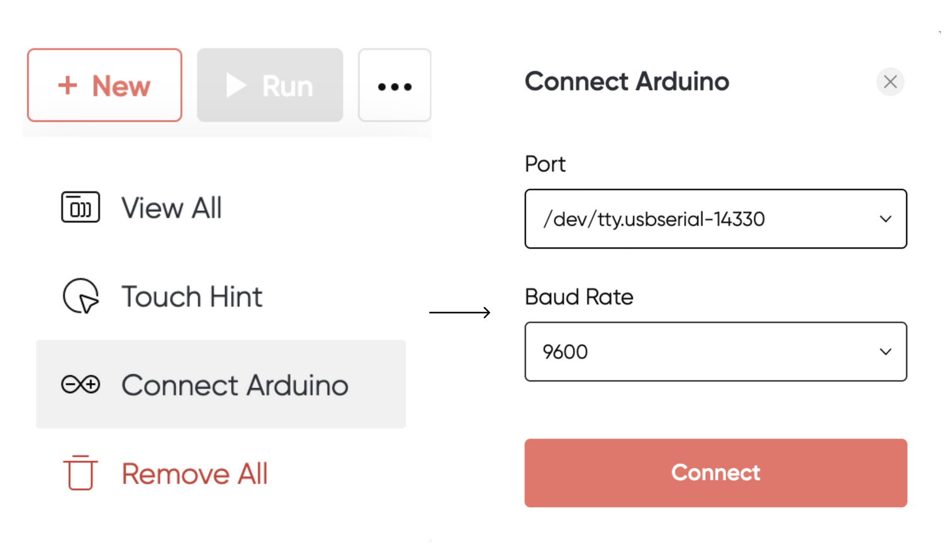
Task: Click the plus icon in New button
Action: 67,85
